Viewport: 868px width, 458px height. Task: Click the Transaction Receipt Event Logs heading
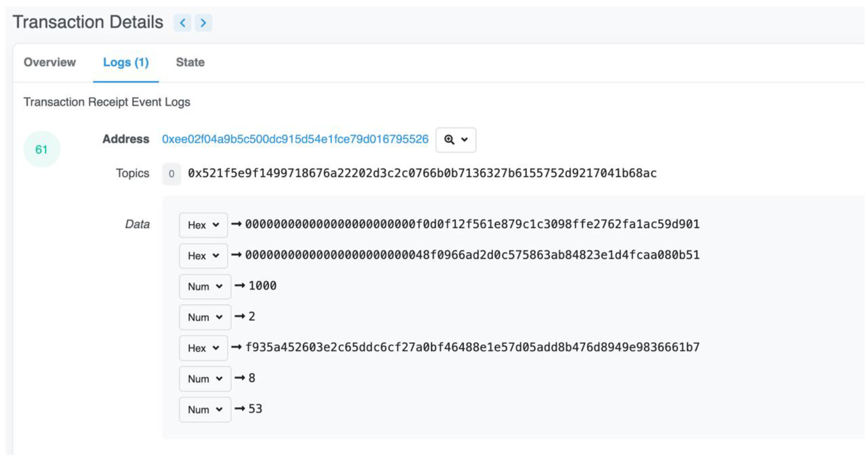pyautogui.click(x=107, y=102)
